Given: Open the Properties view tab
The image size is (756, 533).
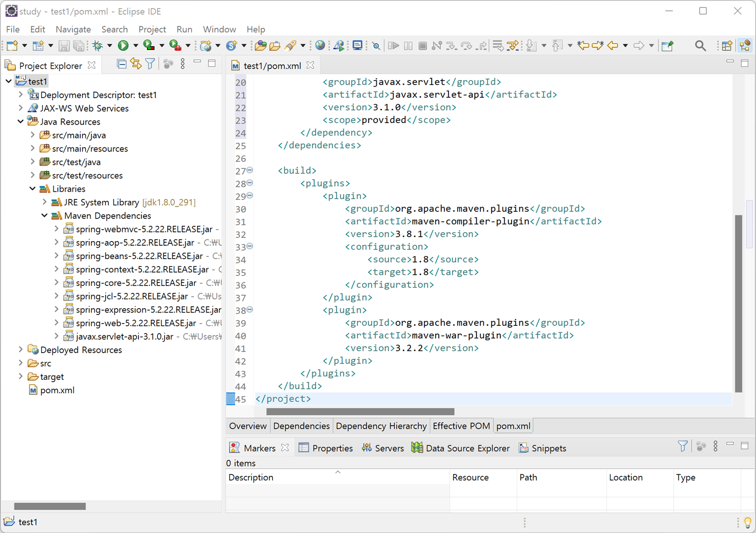Looking at the screenshot, I should pos(326,448).
